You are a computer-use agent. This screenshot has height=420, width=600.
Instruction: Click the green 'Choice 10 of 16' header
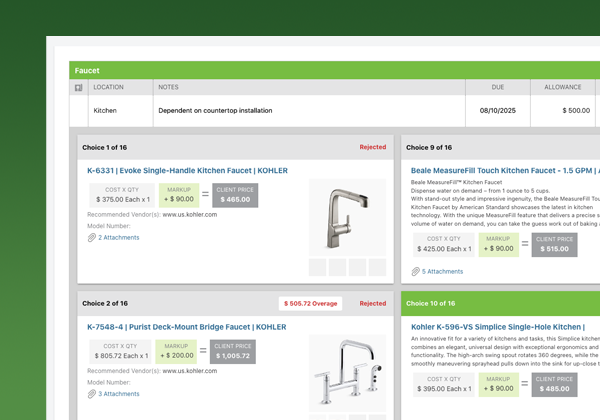coord(501,303)
